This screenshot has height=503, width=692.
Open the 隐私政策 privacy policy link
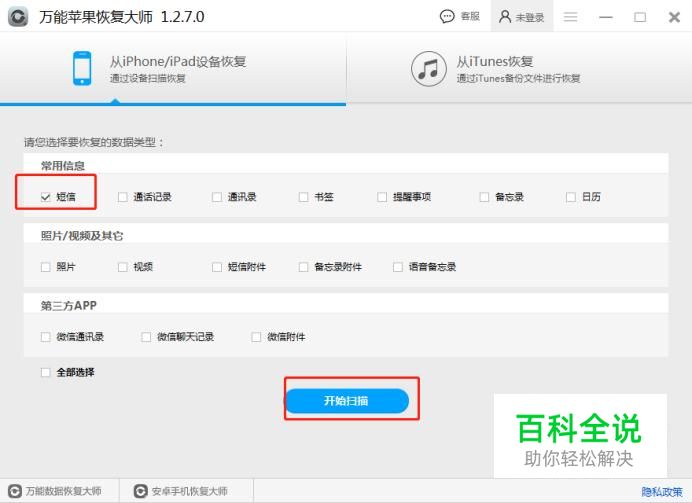click(662, 492)
